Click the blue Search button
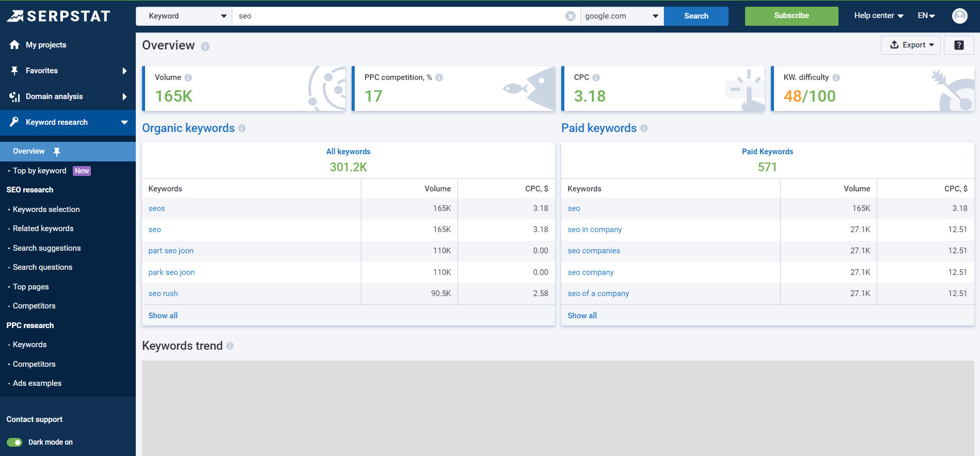Image resolution: width=980 pixels, height=456 pixels. (696, 16)
